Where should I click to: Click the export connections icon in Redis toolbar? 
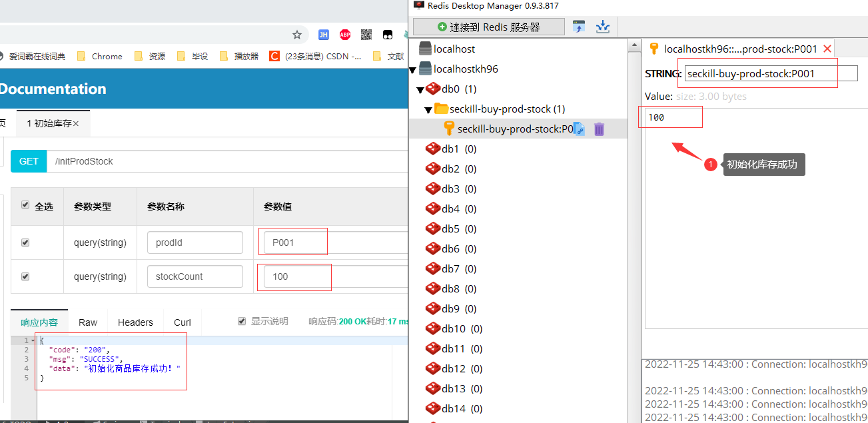pyautogui.click(x=603, y=27)
